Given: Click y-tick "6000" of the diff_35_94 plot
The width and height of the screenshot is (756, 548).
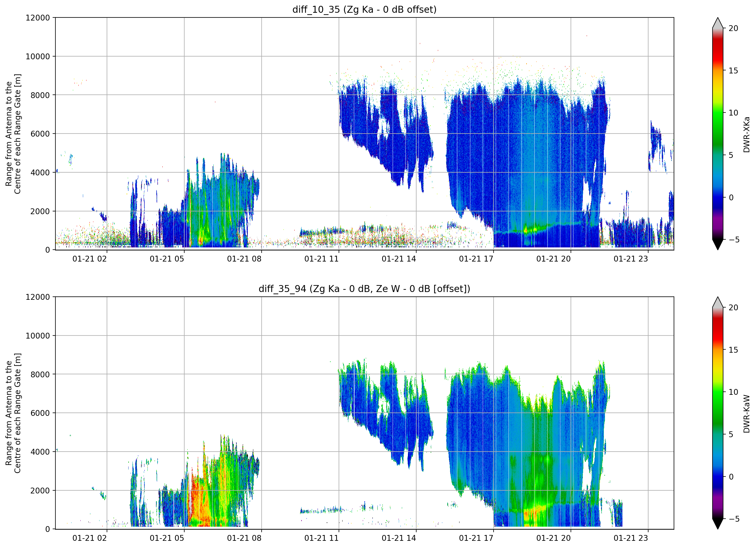Looking at the screenshot, I should pos(40,413).
